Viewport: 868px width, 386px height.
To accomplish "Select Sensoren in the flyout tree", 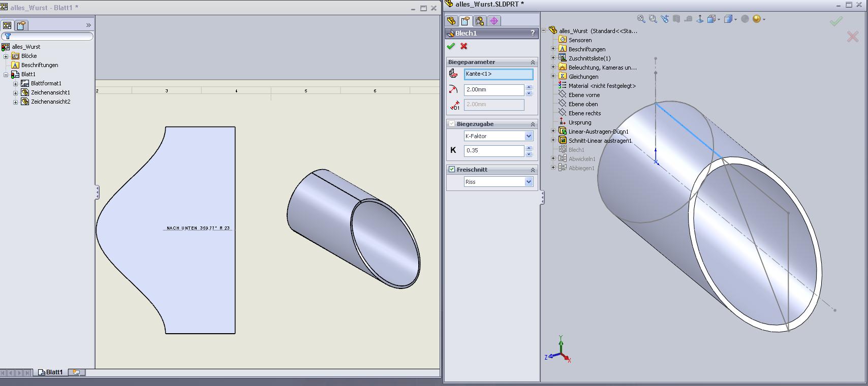I will tap(580, 40).
